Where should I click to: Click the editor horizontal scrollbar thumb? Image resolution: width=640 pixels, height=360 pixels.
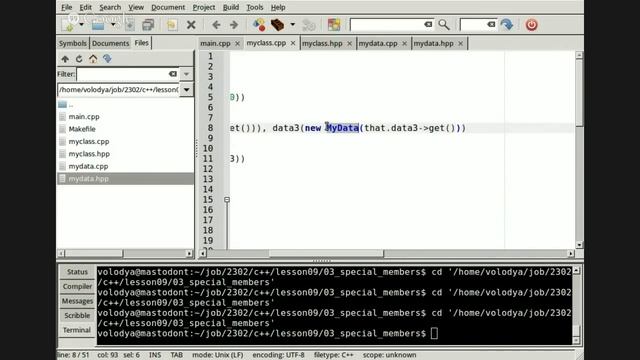click(326, 253)
